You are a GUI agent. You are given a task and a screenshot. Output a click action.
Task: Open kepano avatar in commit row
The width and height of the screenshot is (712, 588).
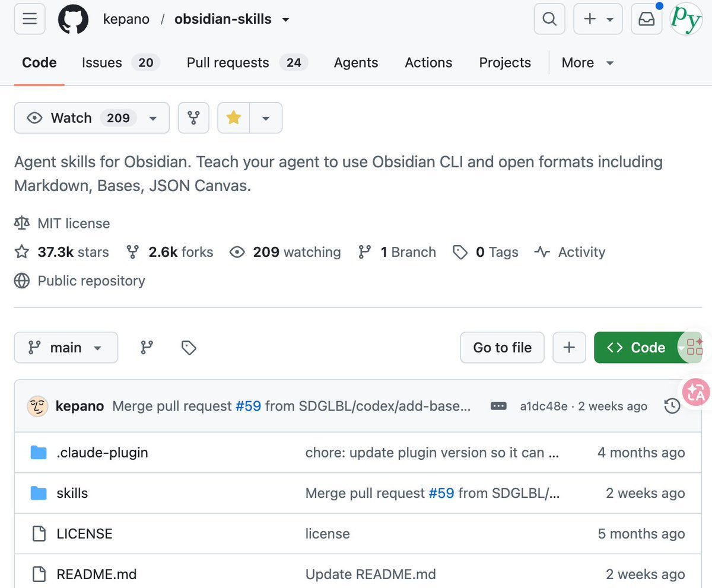pos(37,406)
